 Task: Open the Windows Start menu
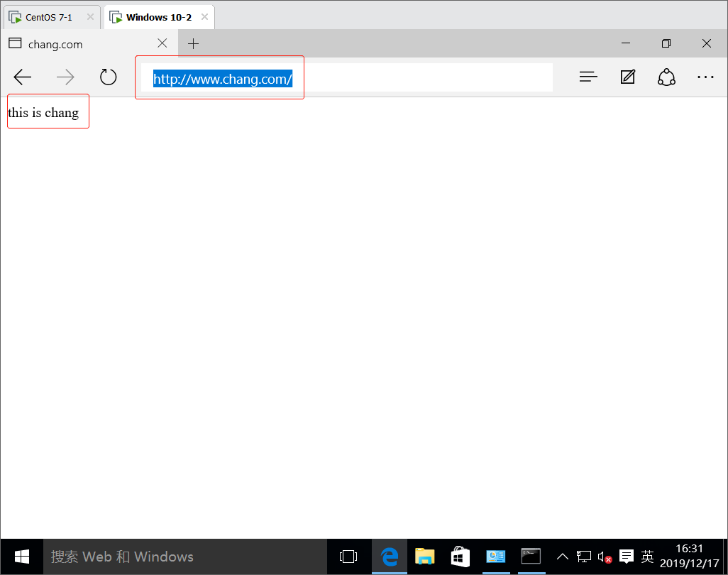[x=22, y=557]
